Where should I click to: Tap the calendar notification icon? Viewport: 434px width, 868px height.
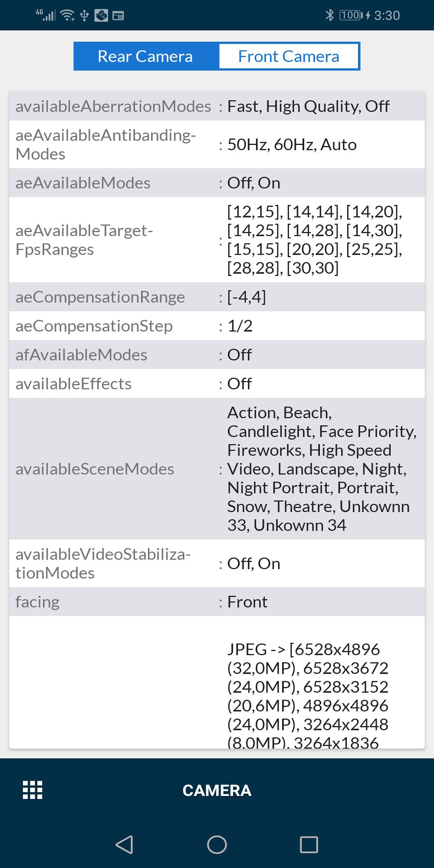(x=118, y=16)
